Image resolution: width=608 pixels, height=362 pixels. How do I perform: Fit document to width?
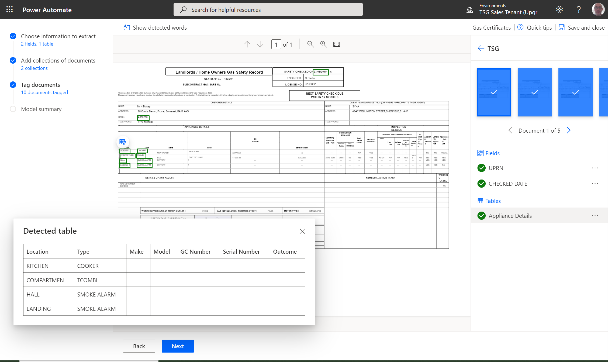336,44
